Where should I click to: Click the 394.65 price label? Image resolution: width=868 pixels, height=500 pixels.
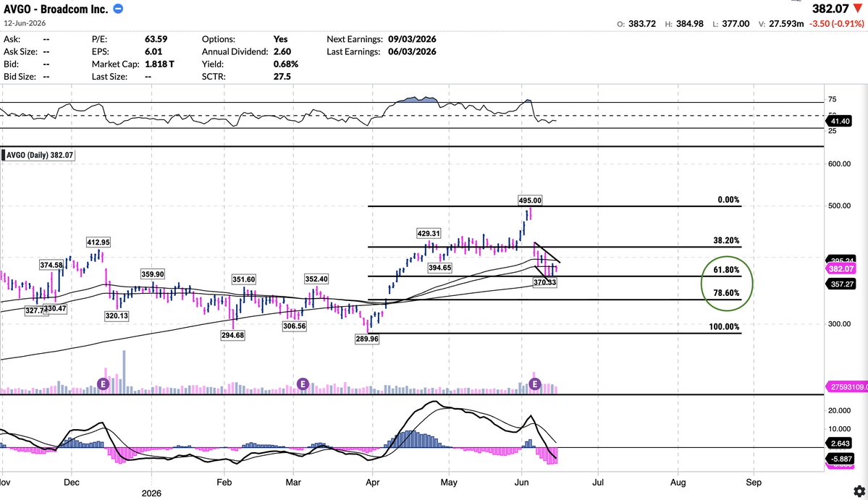[439, 268]
